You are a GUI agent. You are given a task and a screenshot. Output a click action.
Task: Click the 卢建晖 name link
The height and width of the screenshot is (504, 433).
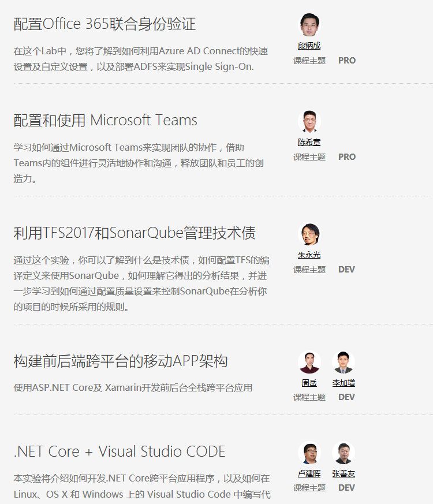[x=309, y=473]
